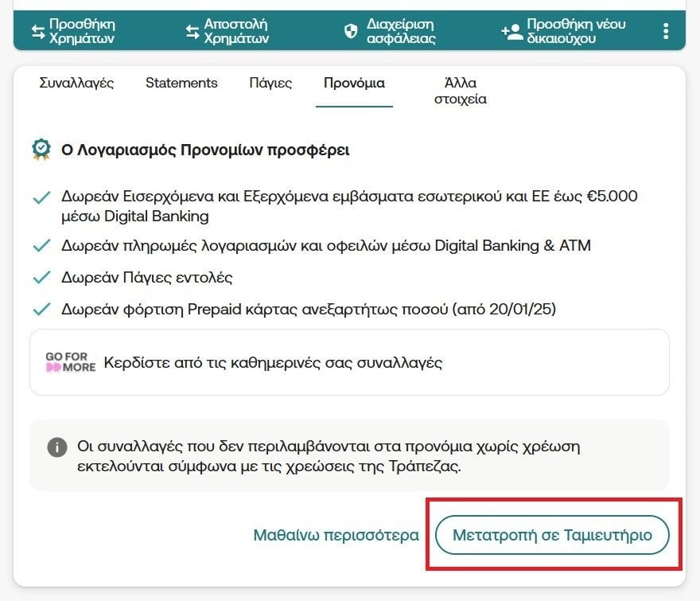Click text Δωρεάν Πάγιες εντολές
Image resolution: width=700 pixels, height=601 pixels.
click(147, 278)
